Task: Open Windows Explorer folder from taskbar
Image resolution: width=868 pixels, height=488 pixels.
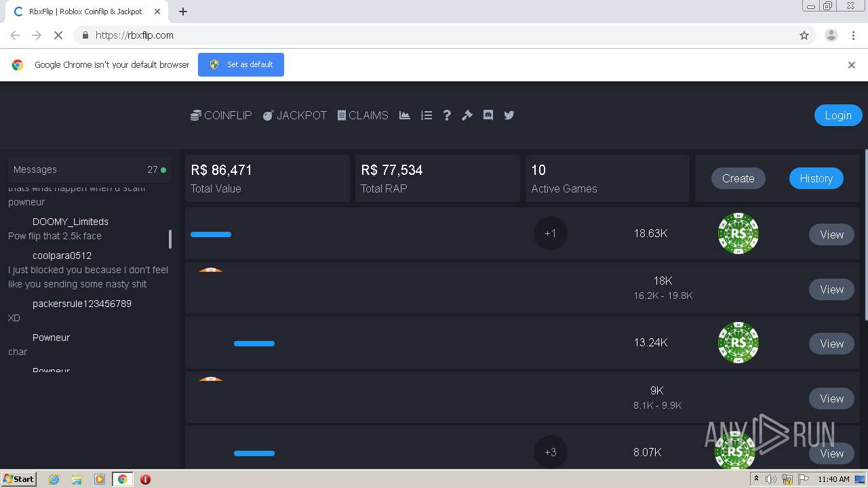Action: (x=77, y=479)
